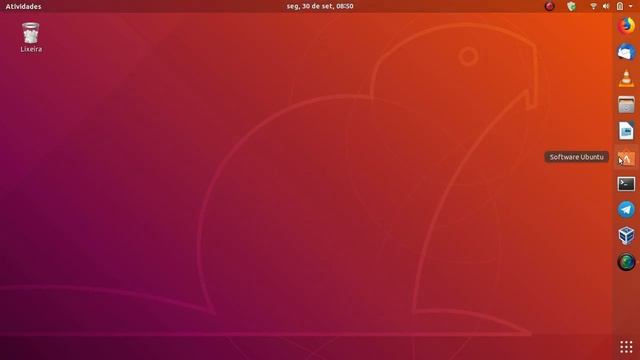
Task: Open the Wi-Fi network indicator
Action: pos(593,6)
